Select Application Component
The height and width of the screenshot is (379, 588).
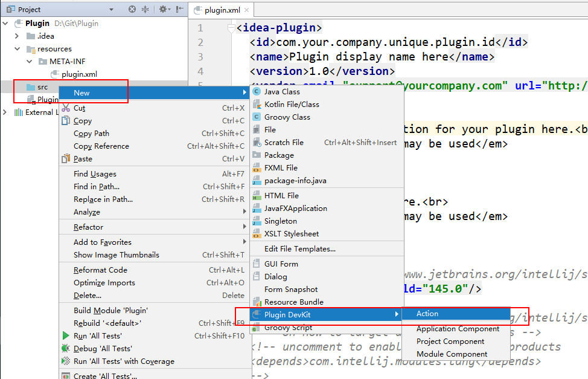(456, 329)
